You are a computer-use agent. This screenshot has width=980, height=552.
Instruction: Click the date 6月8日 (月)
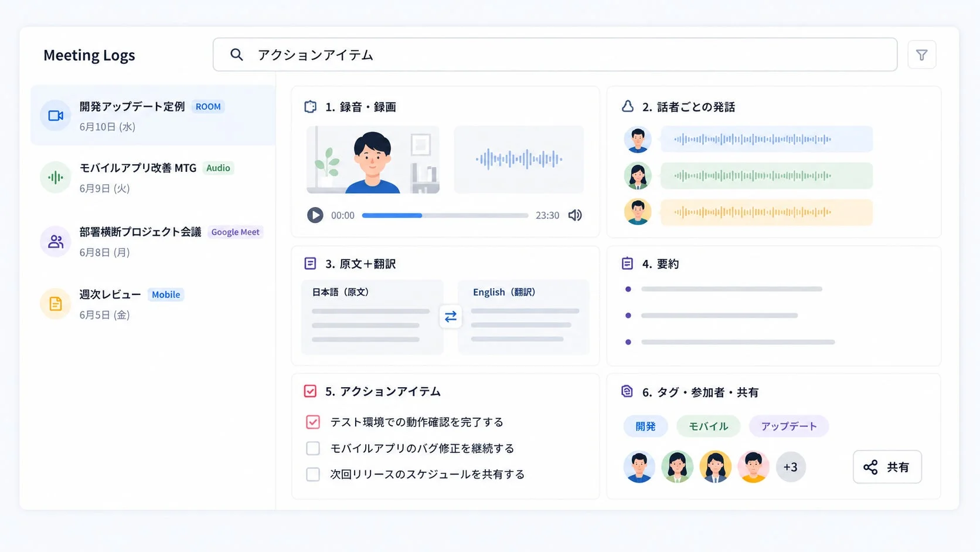(104, 252)
